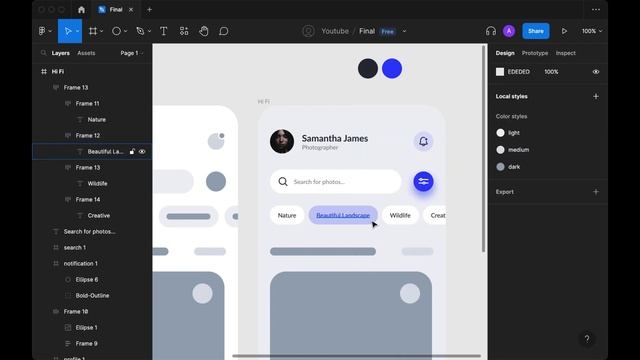Screen dimensions: 640x360
Task: Present prototype with play icon
Action: [564, 31]
